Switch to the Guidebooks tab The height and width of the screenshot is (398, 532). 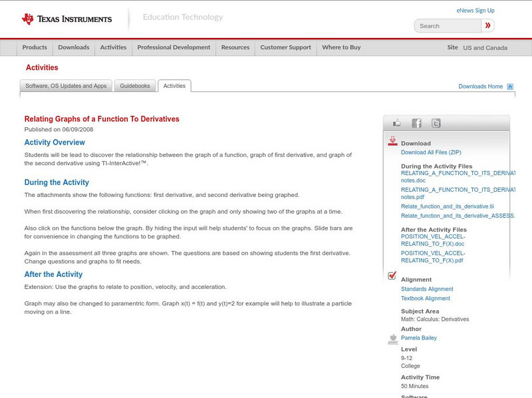(135, 86)
